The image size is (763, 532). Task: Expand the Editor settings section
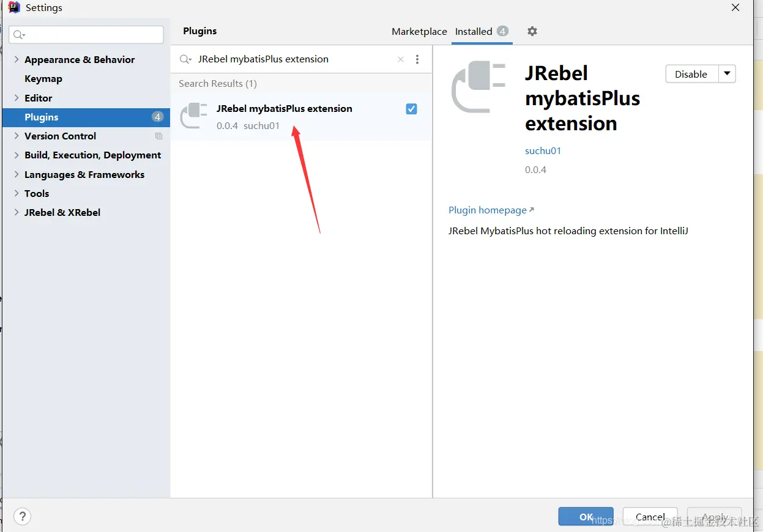tap(16, 98)
